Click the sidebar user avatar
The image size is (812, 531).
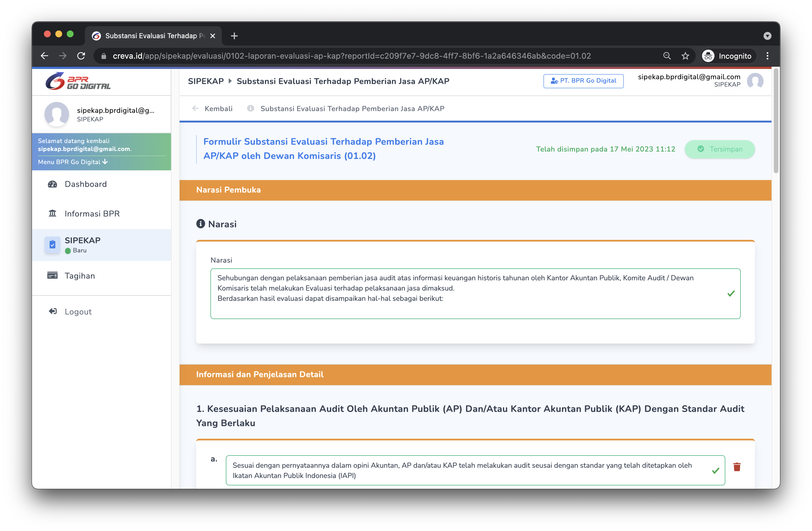point(57,114)
